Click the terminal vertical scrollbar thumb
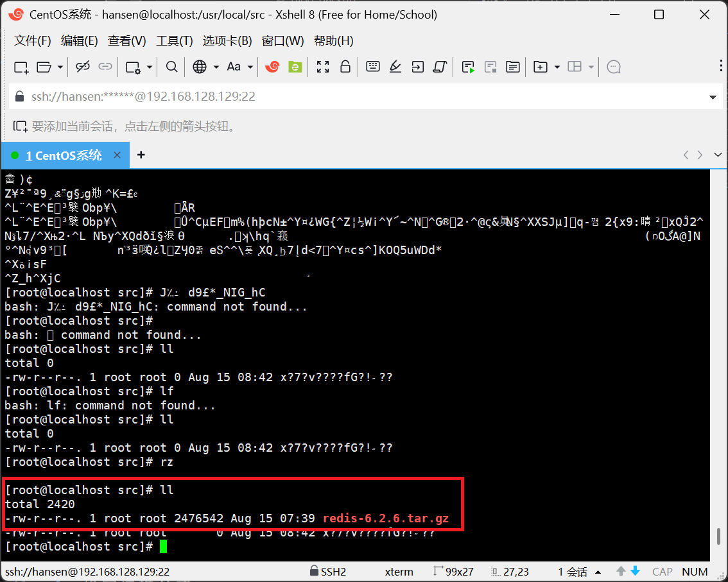Viewport: 728px width, 582px height. (718, 536)
